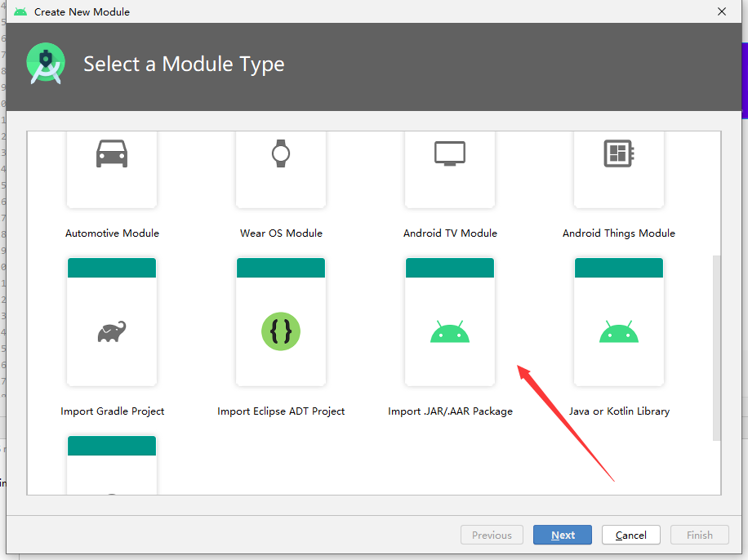Click the Finish button
Image resolution: width=748 pixels, height=560 pixels.
coord(699,535)
